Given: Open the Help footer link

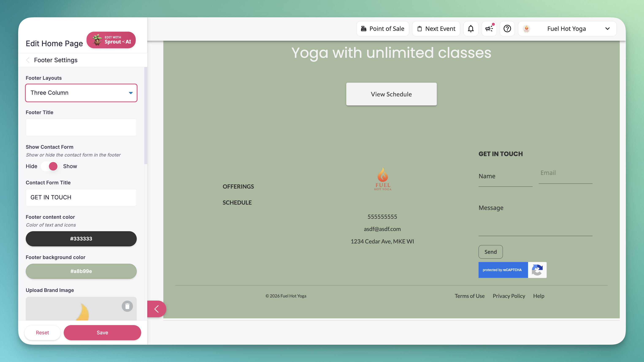Looking at the screenshot, I should pos(538,296).
